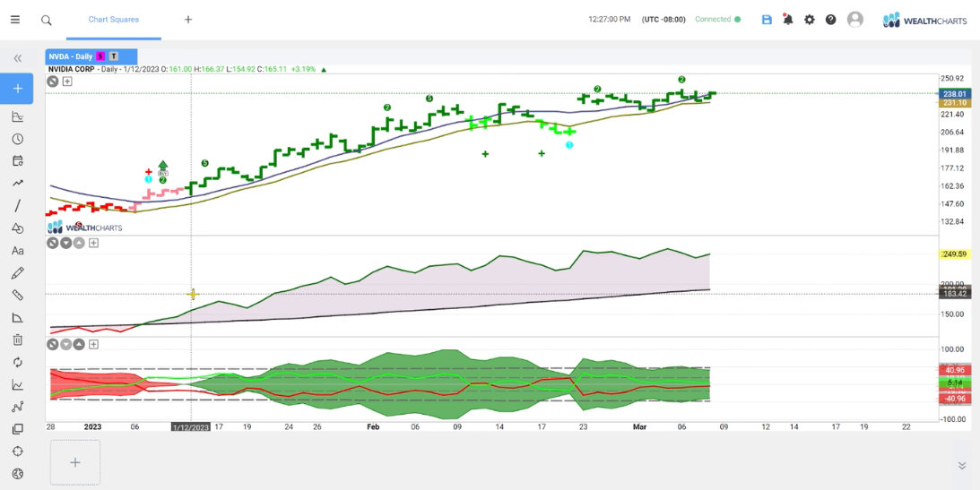The height and width of the screenshot is (490, 980).
Task: Select the zigzag trend arrow tool
Action: pyautogui.click(x=18, y=184)
